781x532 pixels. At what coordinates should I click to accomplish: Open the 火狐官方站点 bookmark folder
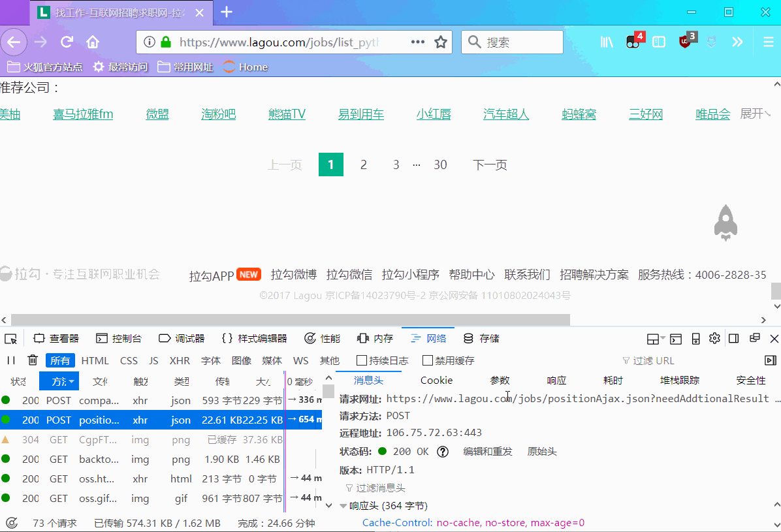(45, 67)
